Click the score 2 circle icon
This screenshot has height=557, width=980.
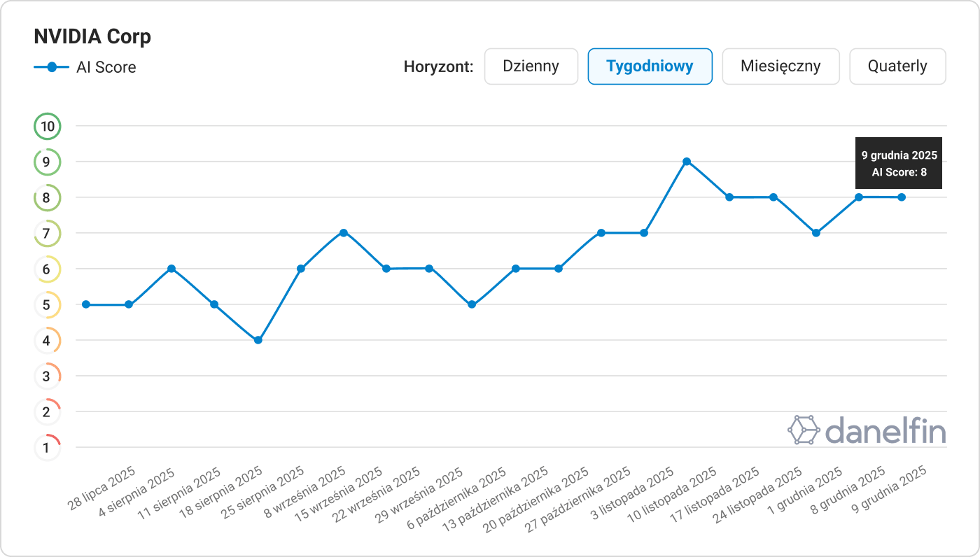tap(48, 411)
